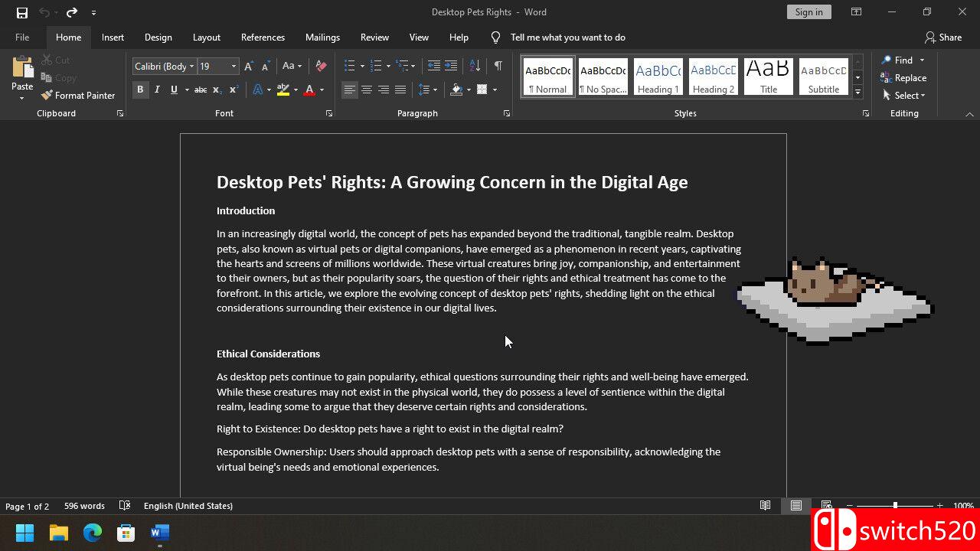Click the Increase Indent icon
This screenshot has width=980, height=551.
coord(451,67)
